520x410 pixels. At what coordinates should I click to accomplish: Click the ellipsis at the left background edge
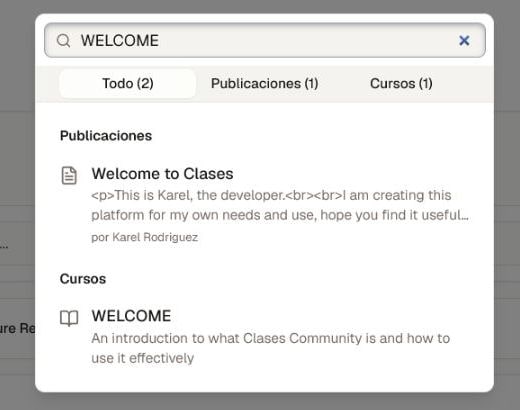point(4,247)
